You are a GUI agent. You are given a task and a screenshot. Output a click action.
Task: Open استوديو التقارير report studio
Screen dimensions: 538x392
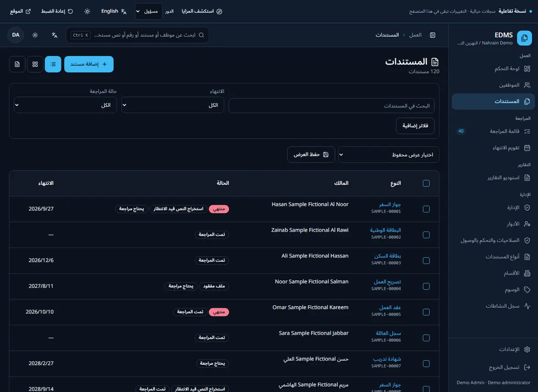coord(493,177)
